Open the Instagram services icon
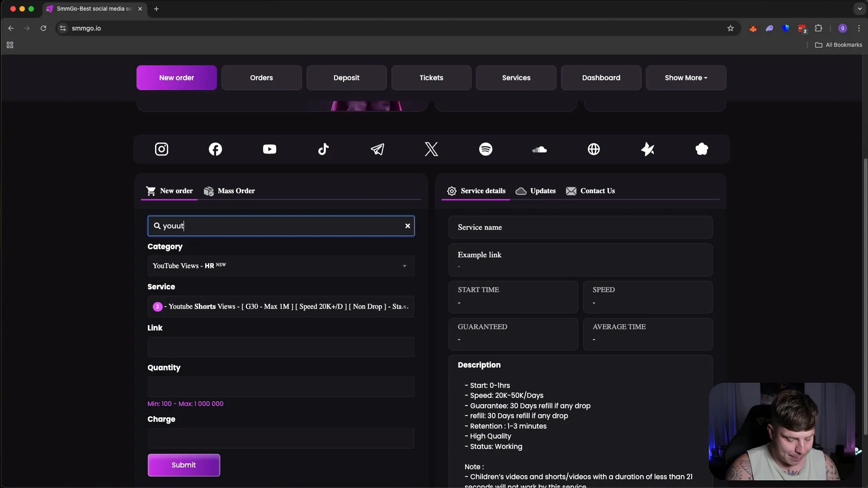The image size is (868, 488). (161, 149)
